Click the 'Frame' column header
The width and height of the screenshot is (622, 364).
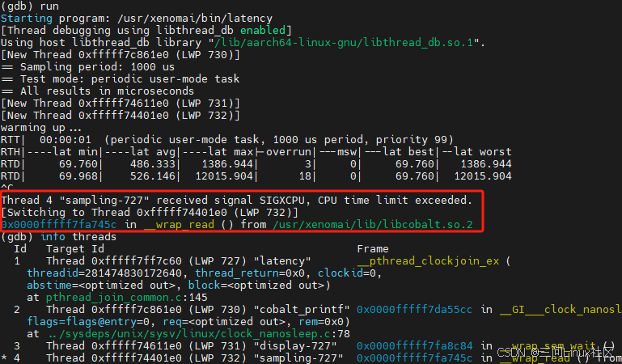[x=373, y=249]
